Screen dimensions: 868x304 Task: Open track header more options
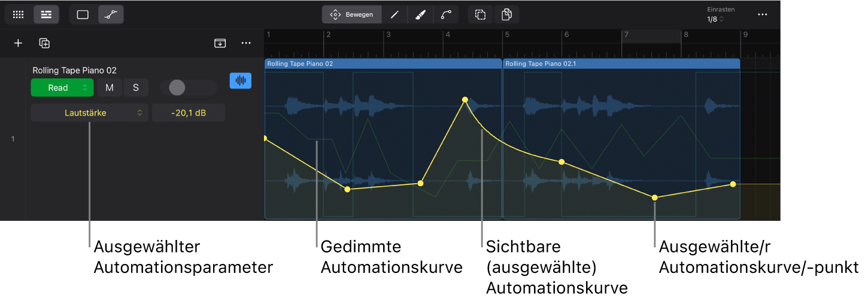(x=246, y=43)
